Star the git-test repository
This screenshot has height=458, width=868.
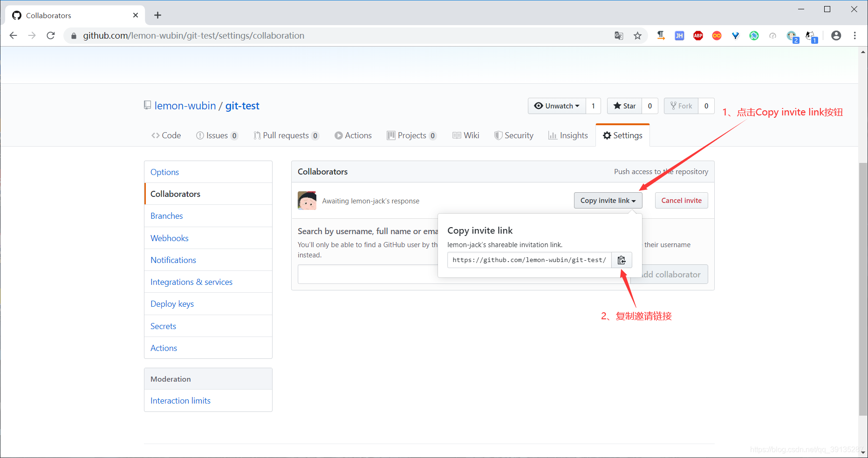pyautogui.click(x=624, y=106)
